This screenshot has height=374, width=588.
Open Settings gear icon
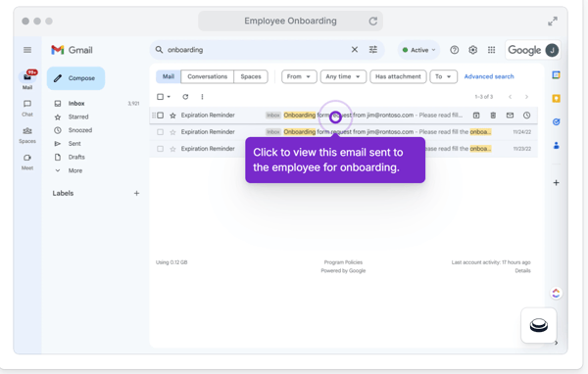click(473, 50)
